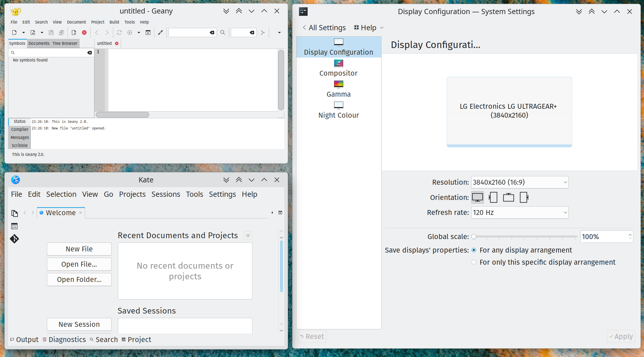The image size is (644, 357).
Task: Click Geany's horizontal editor scrollbar
Action: click(x=122, y=115)
